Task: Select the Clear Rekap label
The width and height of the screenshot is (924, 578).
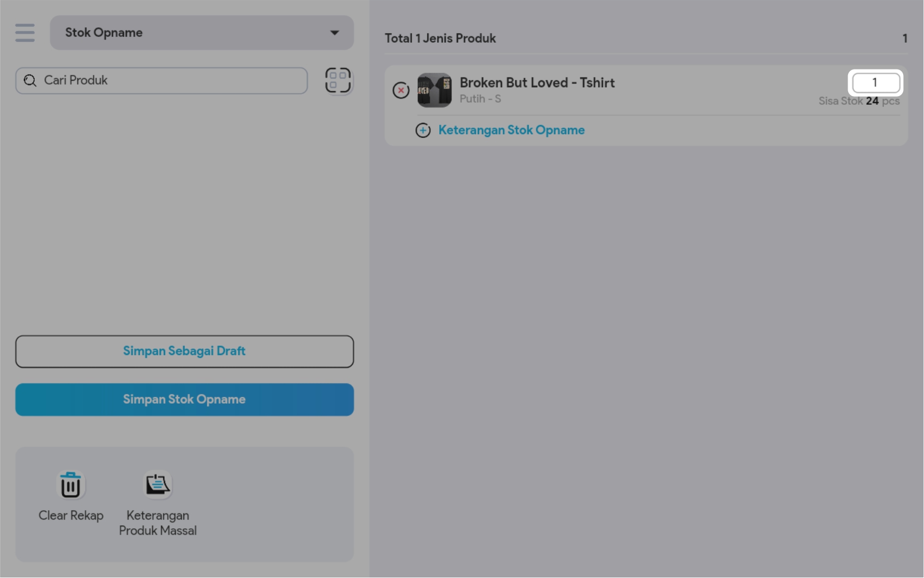Action: pos(71,515)
